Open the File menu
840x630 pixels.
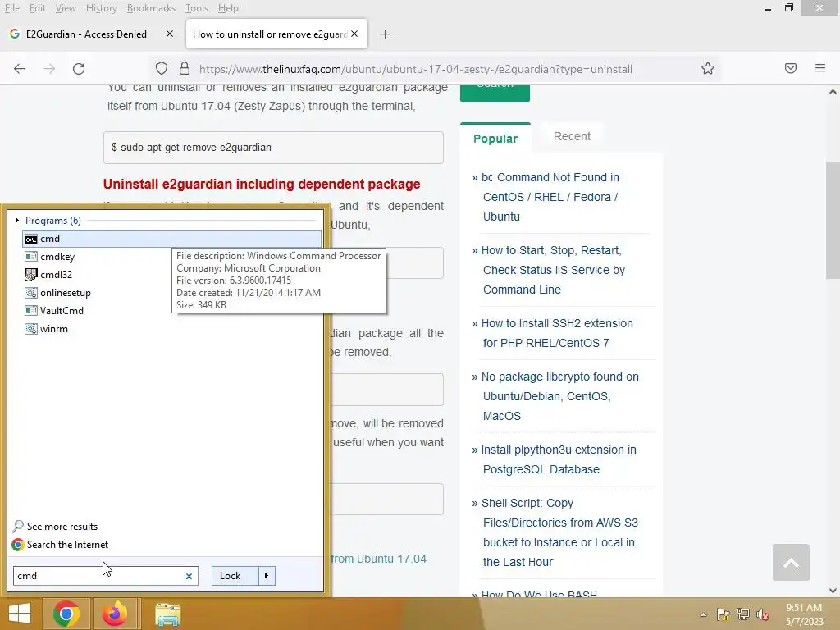(11, 8)
